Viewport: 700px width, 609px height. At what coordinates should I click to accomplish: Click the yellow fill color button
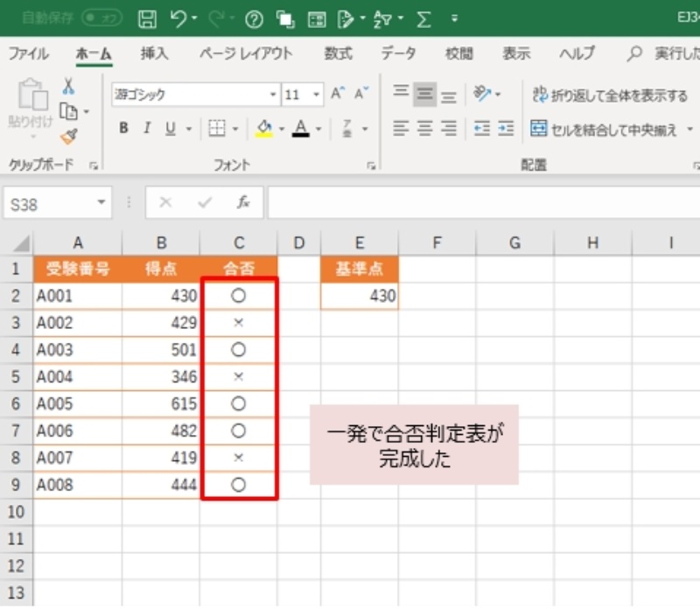click(x=264, y=129)
